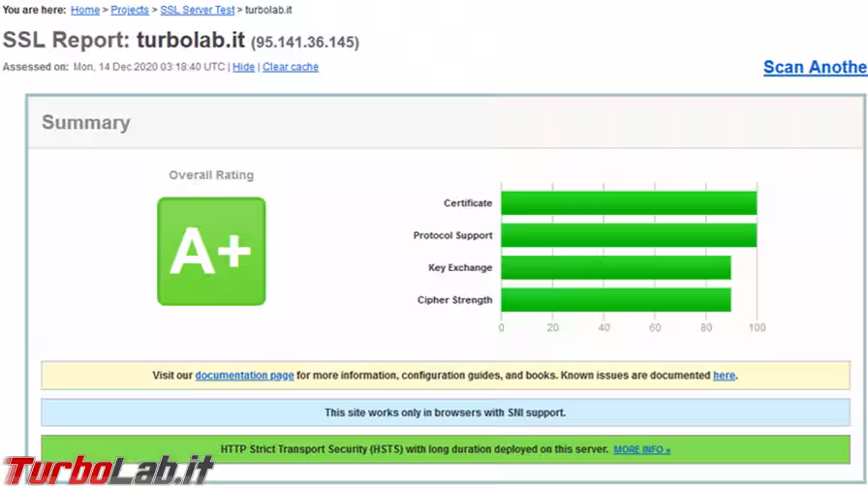Open the documentation page link
This screenshot has width=868, height=488.
(244, 375)
